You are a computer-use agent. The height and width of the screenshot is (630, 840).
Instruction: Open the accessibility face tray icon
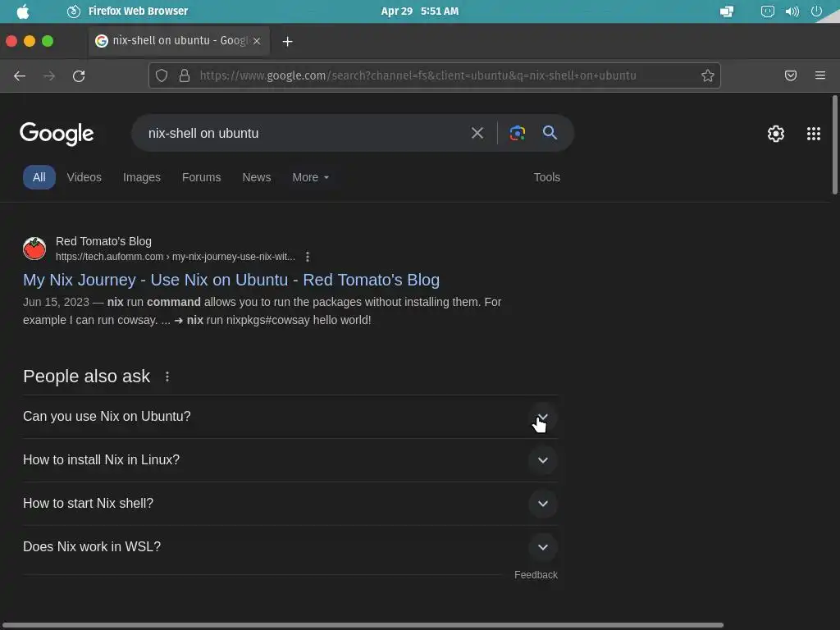coord(767,11)
